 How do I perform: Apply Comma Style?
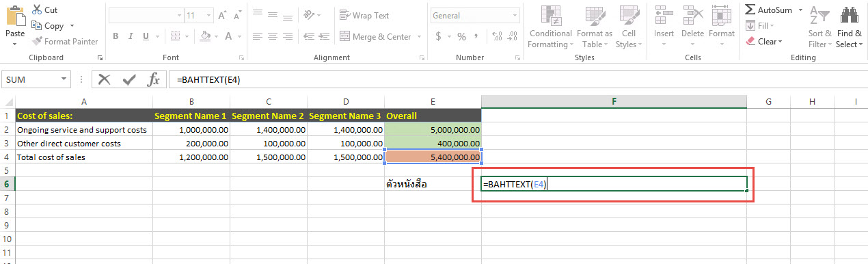pyautogui.click(x=476, y=36)
